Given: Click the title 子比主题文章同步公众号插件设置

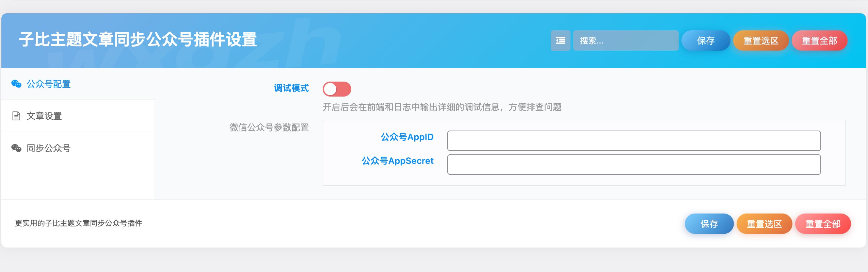Looking at the screenshot, I should pyautogui.click(x=138, y=39).
